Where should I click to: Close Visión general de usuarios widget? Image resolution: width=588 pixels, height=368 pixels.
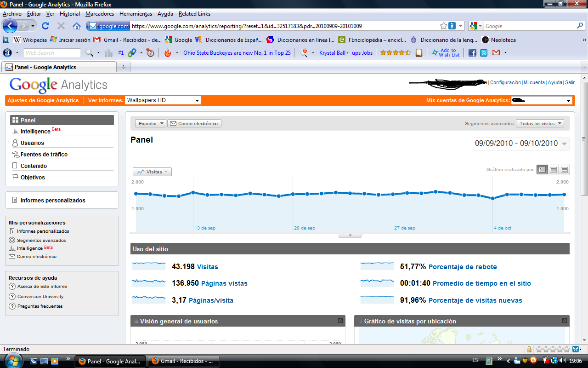click(x=340, y=321)
